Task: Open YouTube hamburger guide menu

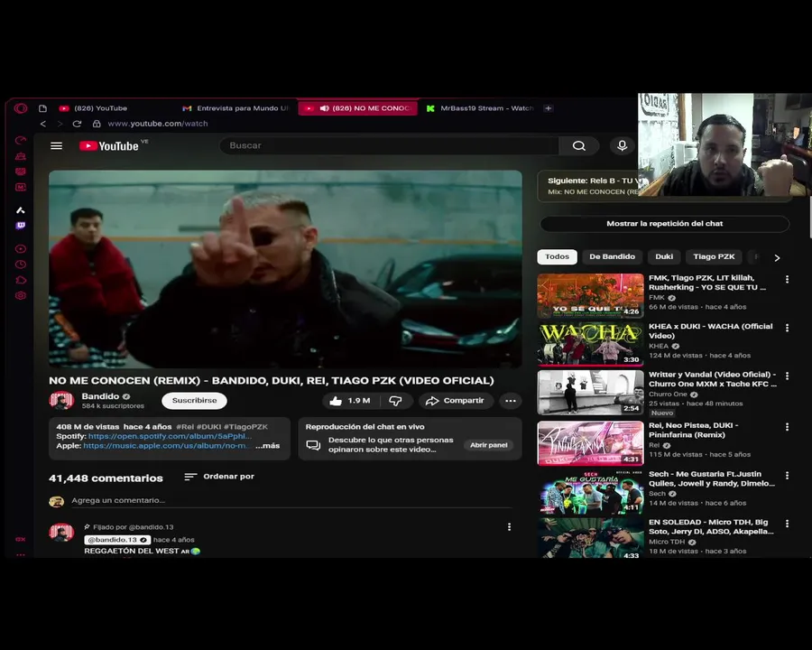Action: point(57,146)
